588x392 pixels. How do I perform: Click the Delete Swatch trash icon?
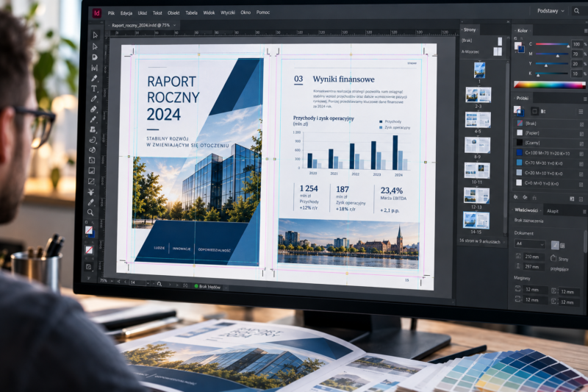pyautogui.click(x=581, y=199)
